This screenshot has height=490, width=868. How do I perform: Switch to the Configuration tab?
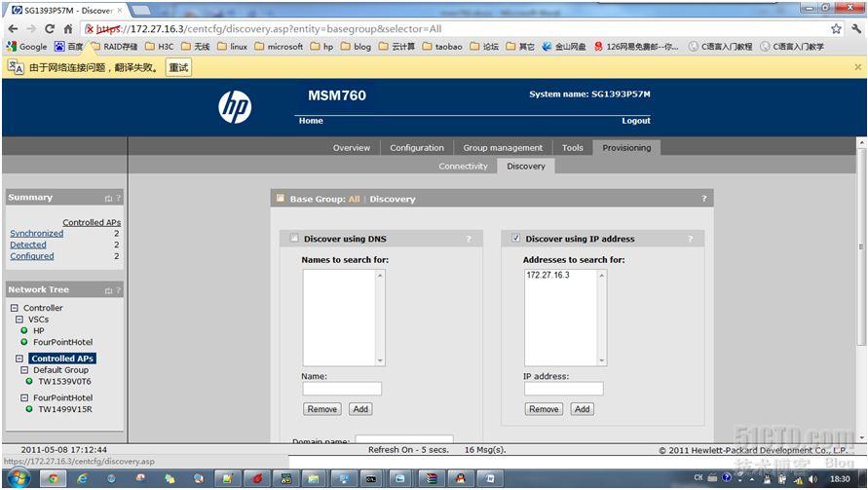pyautogui.click(x=417, y=148)
